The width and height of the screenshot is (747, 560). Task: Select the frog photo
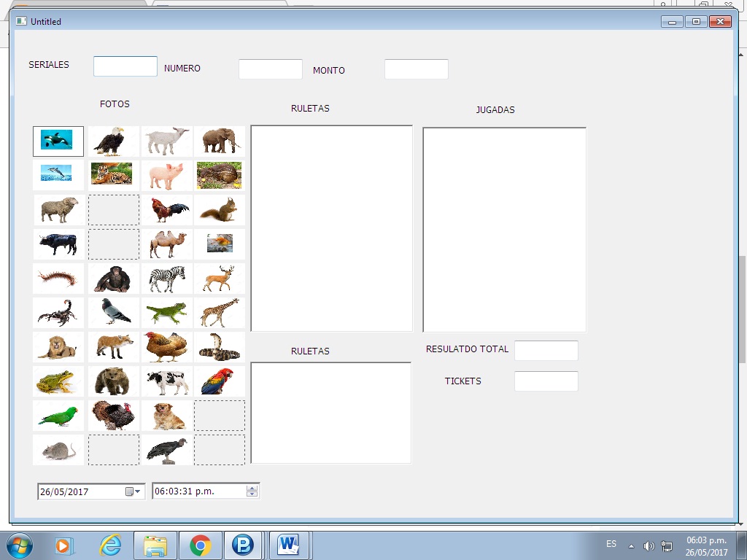[58, 381]
